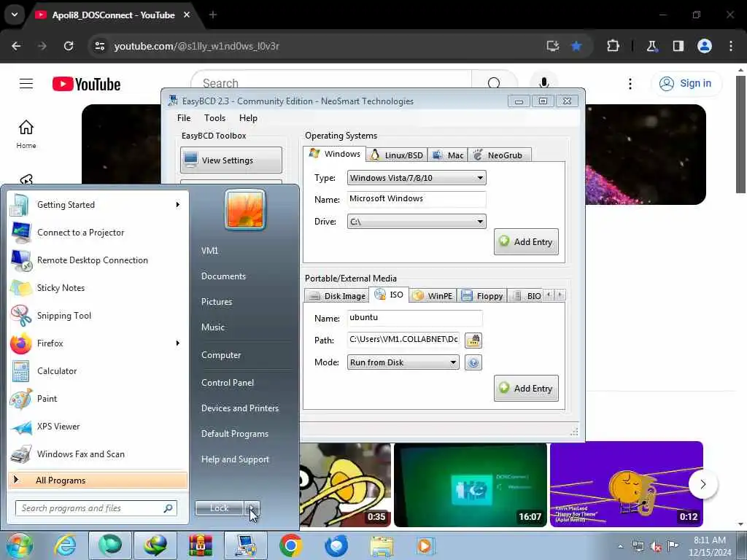
Task: Open Chrome side panel icon
Action: pyautogui.click(x=678, y=46)
